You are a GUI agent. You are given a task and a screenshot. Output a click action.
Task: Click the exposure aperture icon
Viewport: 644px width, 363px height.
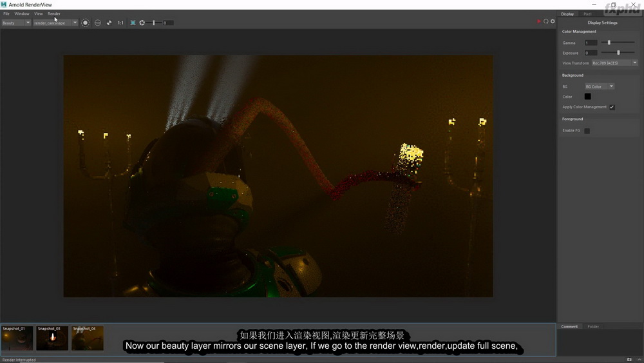142,23
